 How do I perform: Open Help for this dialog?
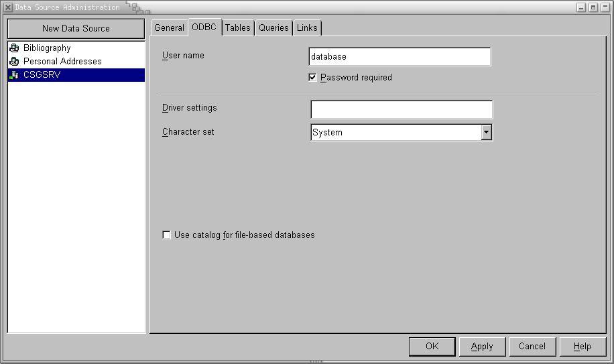pos(582,347)
